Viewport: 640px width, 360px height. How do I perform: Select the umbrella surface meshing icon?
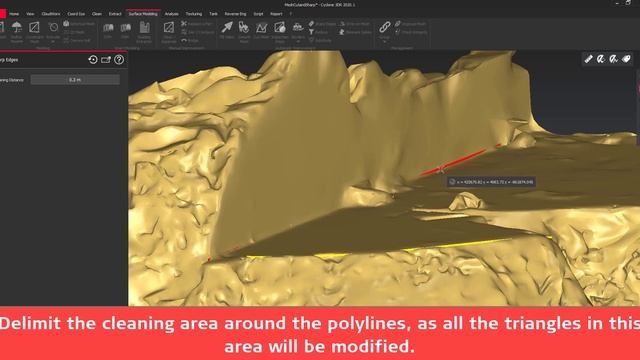(17, 28)
